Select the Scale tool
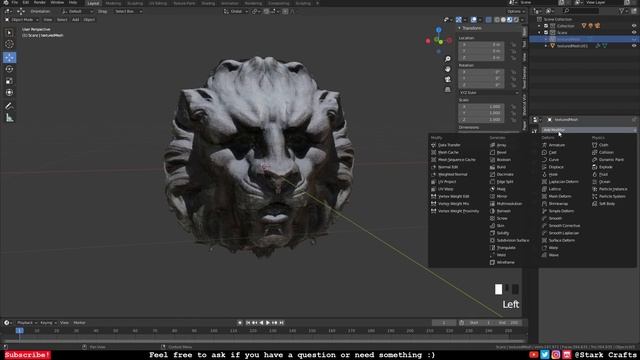 pos(9,81)
